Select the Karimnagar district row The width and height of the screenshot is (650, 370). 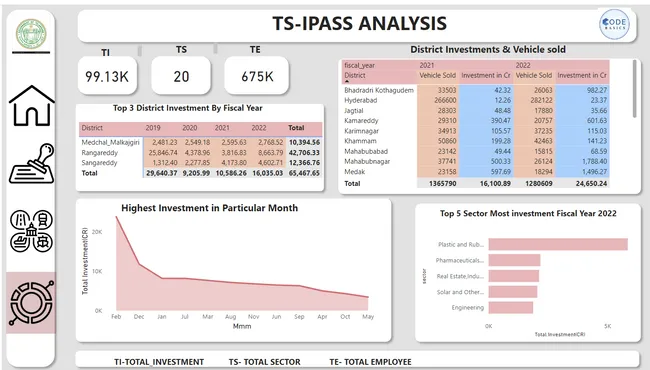pos(475,131)
